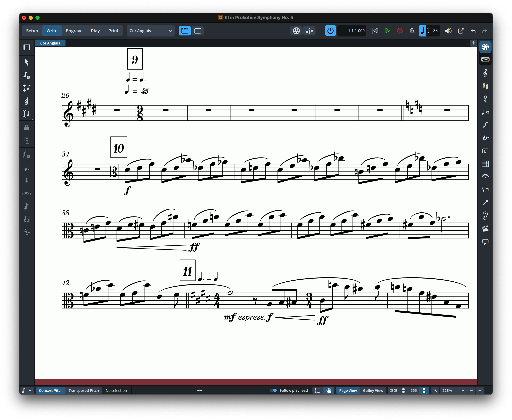
Task: Open bars and barlines panel
Action: [485, 164]
